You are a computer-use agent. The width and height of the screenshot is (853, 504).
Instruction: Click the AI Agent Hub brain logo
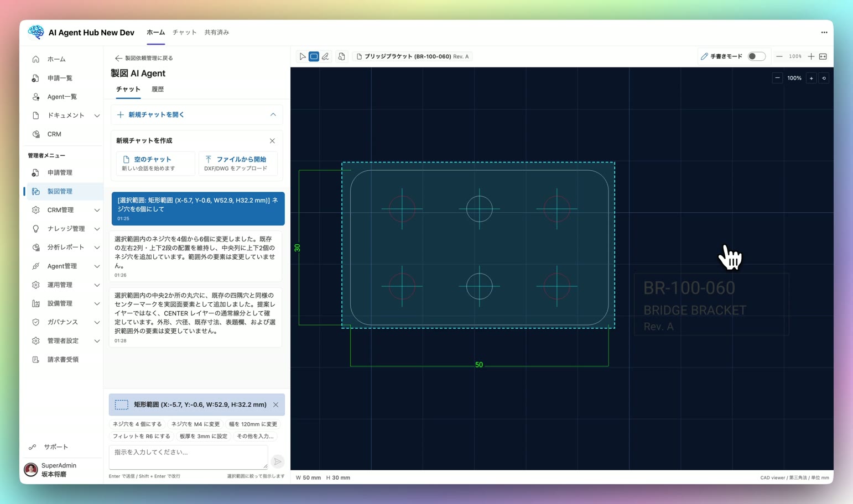[x=36, y=32]
